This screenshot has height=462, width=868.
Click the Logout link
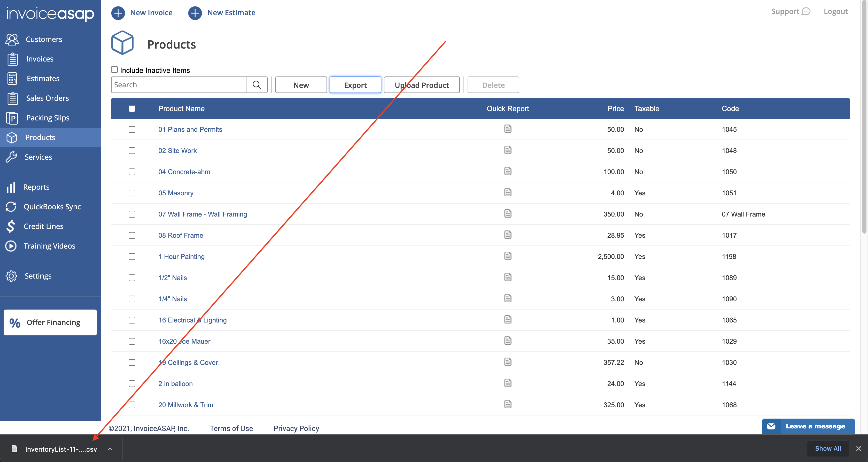tap(836, 11)
